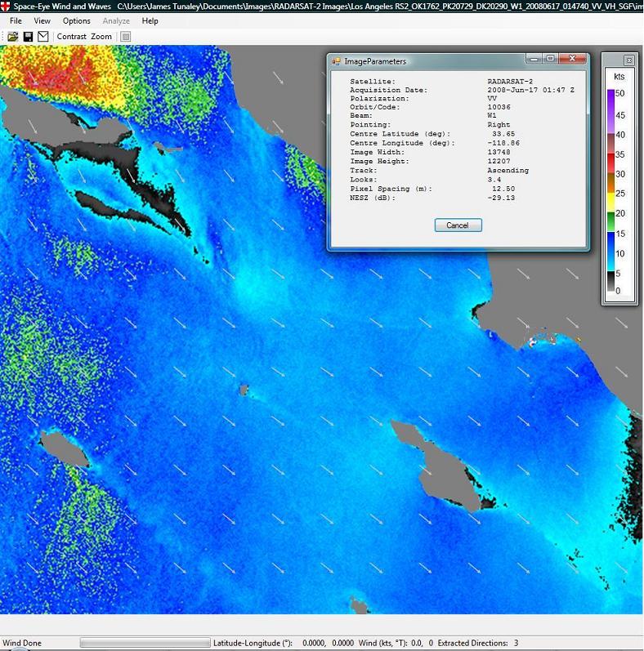Screen dimensions: 644x651
Task: Click the ImageParameters dialog title icon
Action: [x=336, y=61]
